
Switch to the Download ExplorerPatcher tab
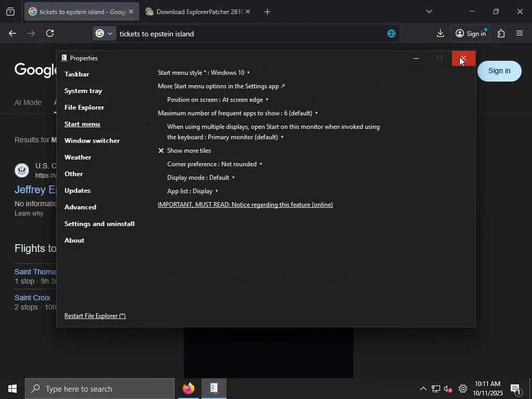pos(198,12)
